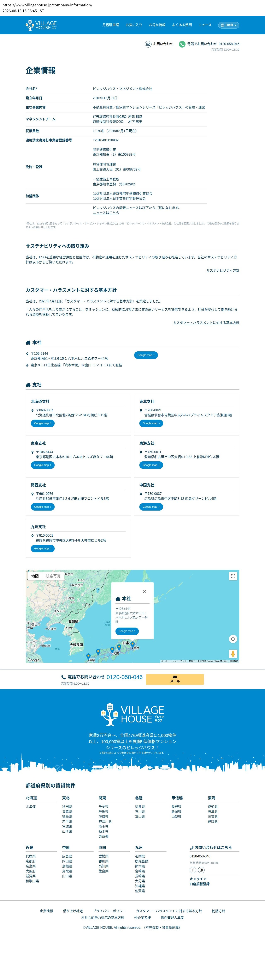Open map camera controls button
Image resolution: width=265 pixels, height=980 pixels.
[233, 639]
